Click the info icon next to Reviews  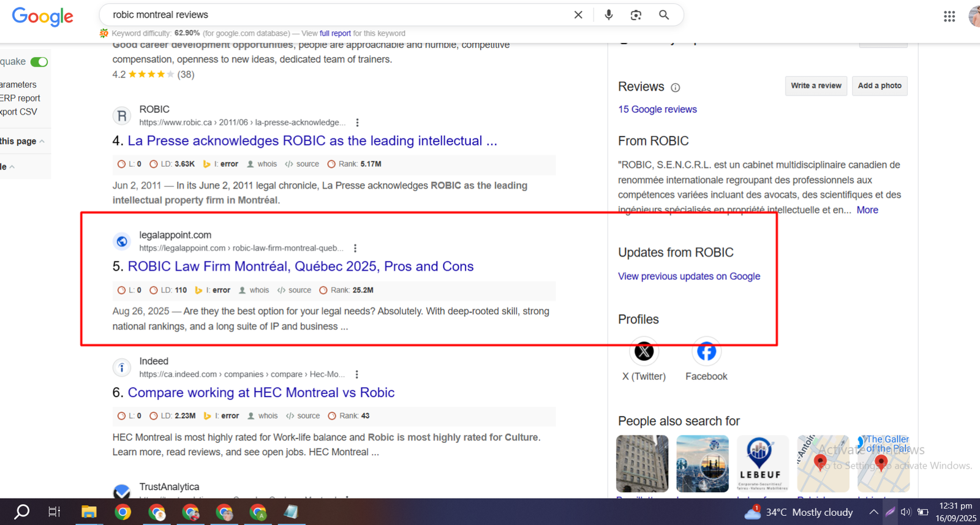[675, 88]
